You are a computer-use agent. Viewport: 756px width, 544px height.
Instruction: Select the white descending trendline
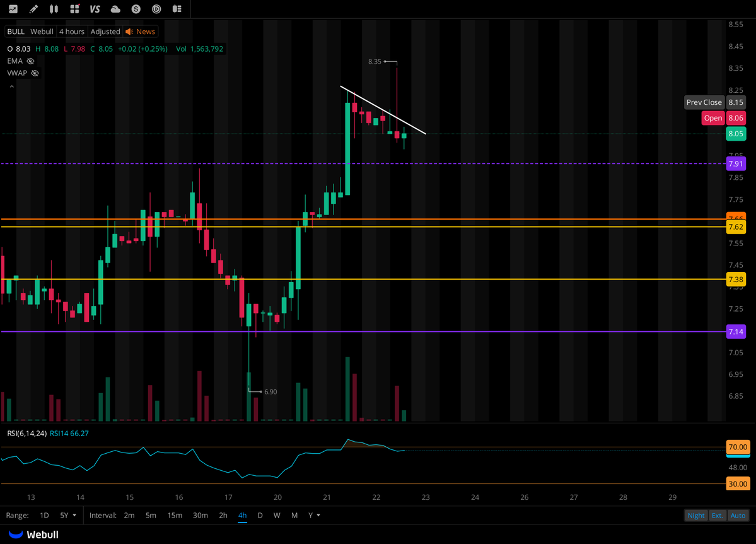coord(383,110)
